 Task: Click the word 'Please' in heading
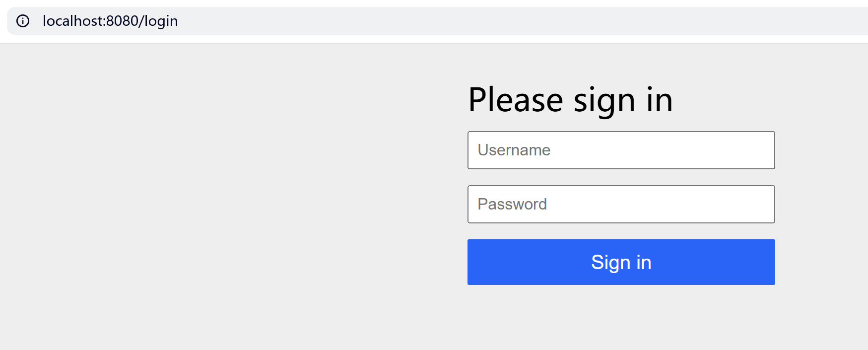pos(515,100)
